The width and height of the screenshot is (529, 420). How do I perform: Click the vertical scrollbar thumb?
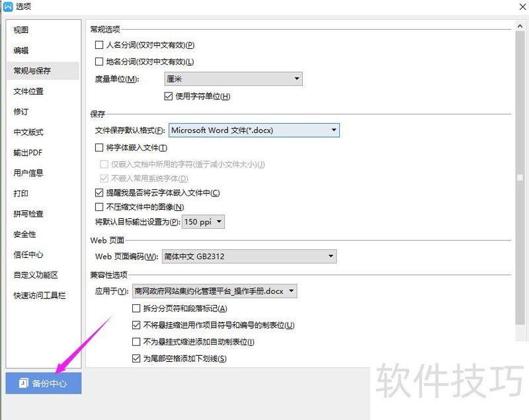520,178
